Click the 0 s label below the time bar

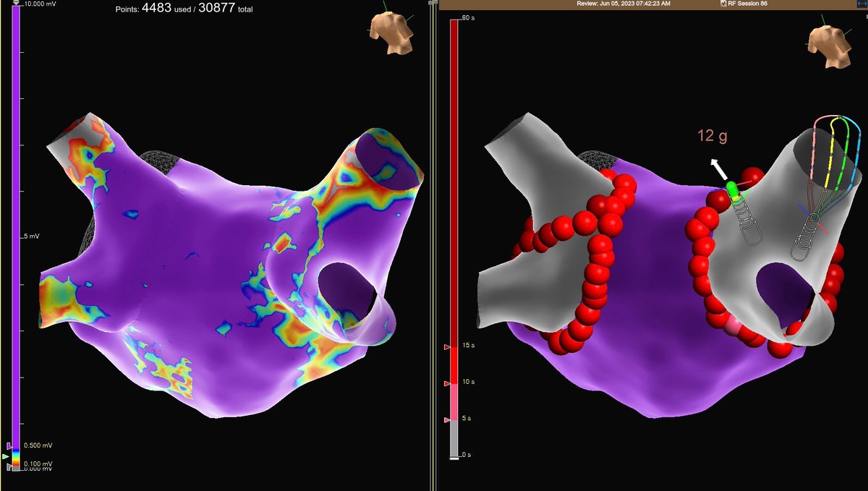pos(468,455)
